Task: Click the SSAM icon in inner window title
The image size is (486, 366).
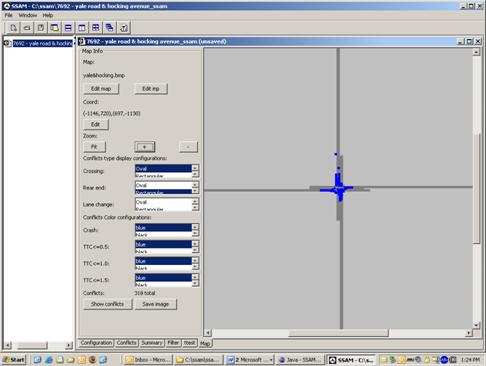Action: coord(82,41)
